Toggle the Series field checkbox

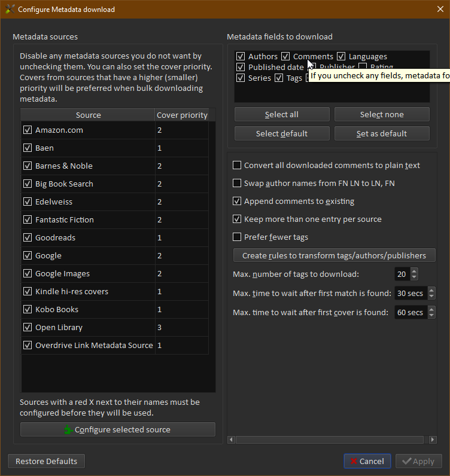241,78
